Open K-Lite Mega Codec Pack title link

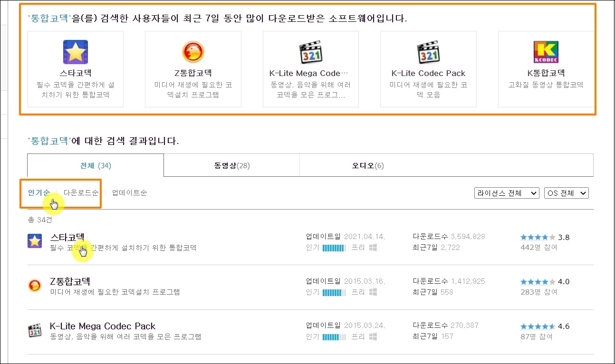tap(103, 326)
